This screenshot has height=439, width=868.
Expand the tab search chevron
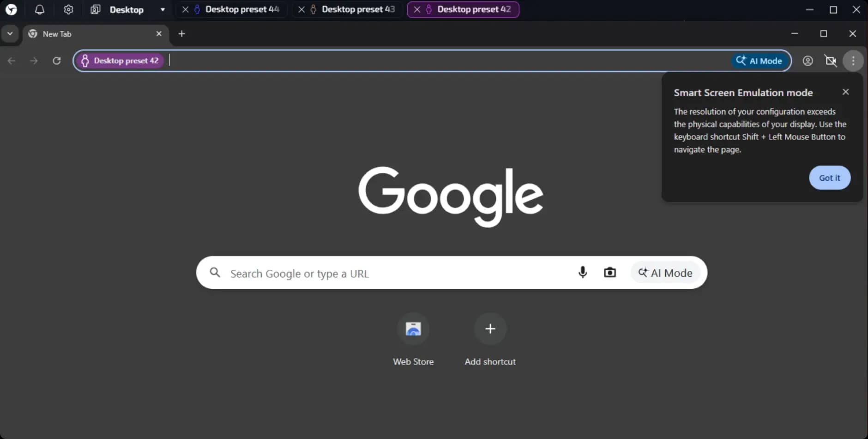[x=10, y=34]
